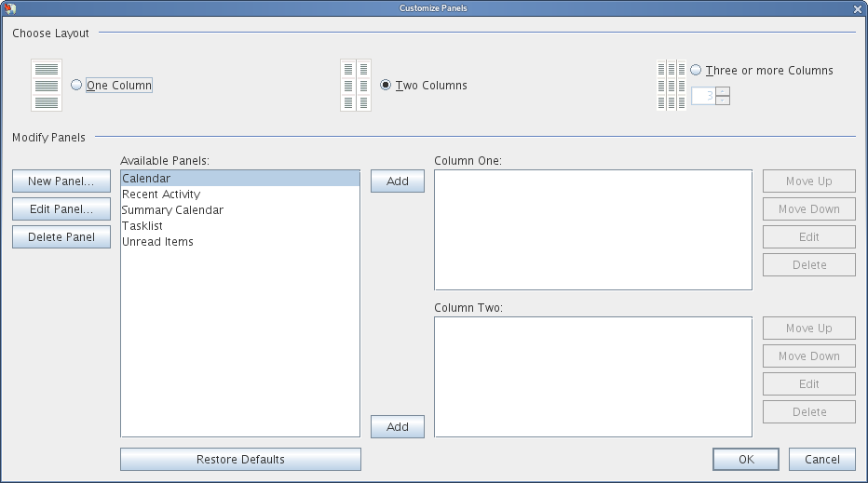Select the Two Columns radio button

[386, 85]
